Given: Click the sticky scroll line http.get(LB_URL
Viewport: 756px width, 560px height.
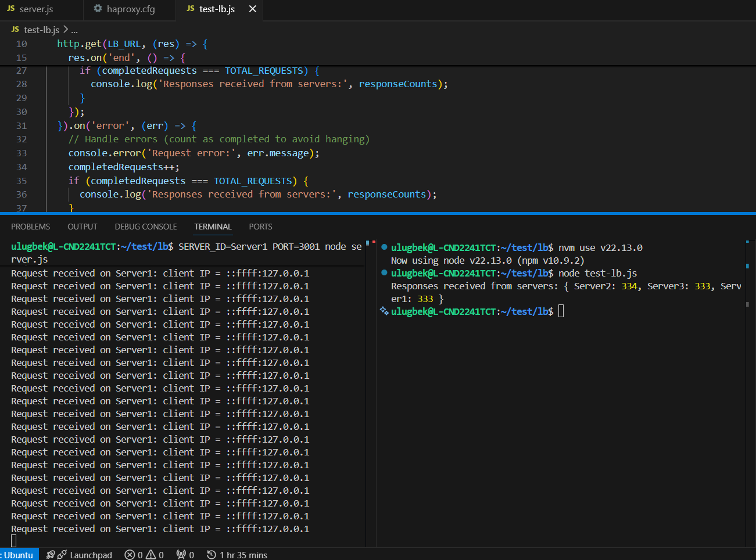Looking at the screenshot, I should pos(132,44).
